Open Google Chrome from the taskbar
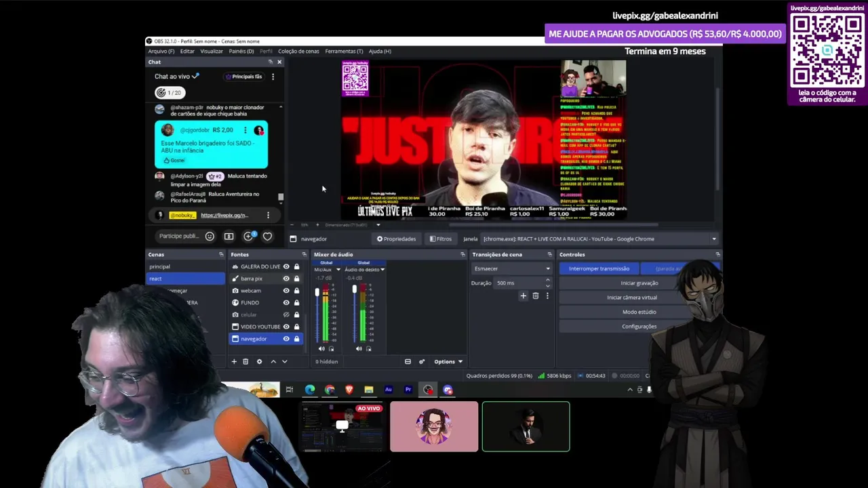The width and height of the screenshot is (868, 488). [x=330, y=389]
